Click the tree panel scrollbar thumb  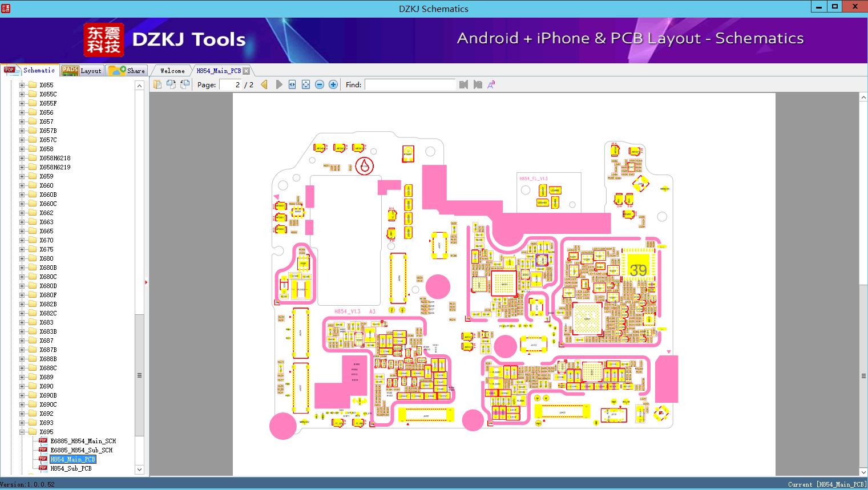click(139, 375)
